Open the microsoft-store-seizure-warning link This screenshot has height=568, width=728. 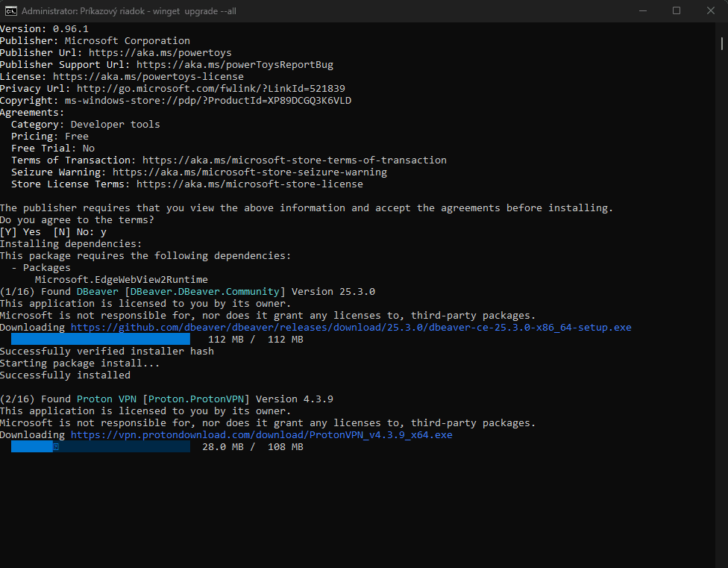249,172
